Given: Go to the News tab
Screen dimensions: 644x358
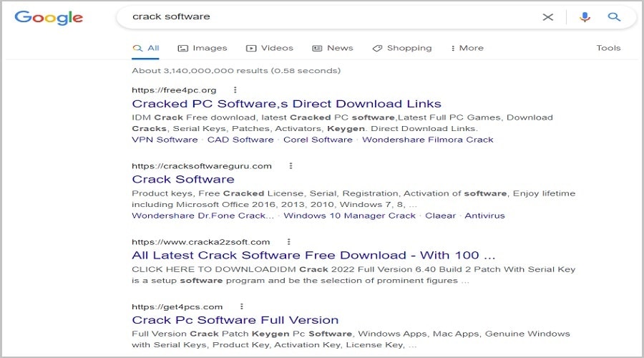Looking at the screenshot, I should (x=333, y=48).
